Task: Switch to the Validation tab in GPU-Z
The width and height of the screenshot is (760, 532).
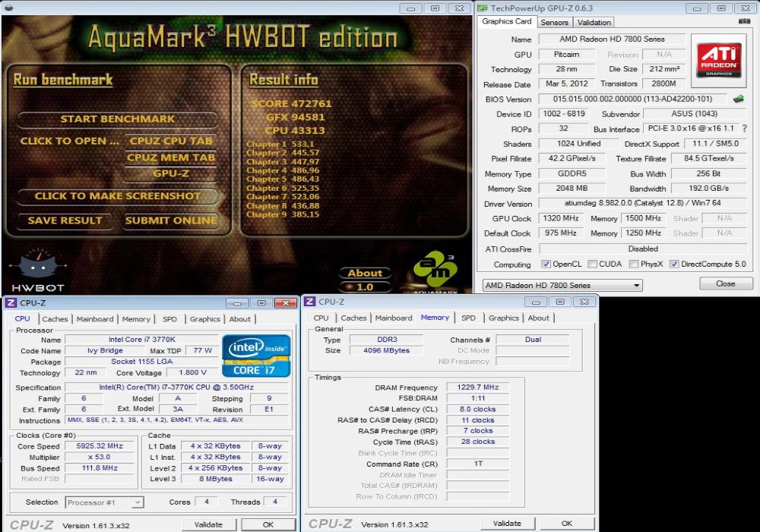Action: click(x=594, y=22)
